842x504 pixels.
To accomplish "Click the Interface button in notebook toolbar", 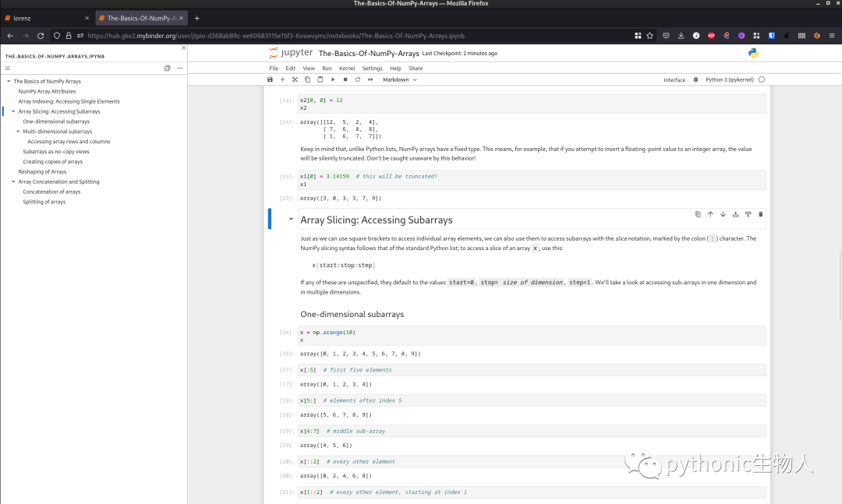I will pos(674,80).
